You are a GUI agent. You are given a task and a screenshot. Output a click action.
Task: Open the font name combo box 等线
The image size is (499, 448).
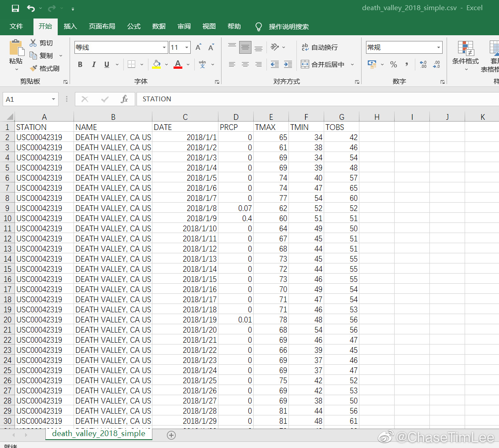[121, 48]
